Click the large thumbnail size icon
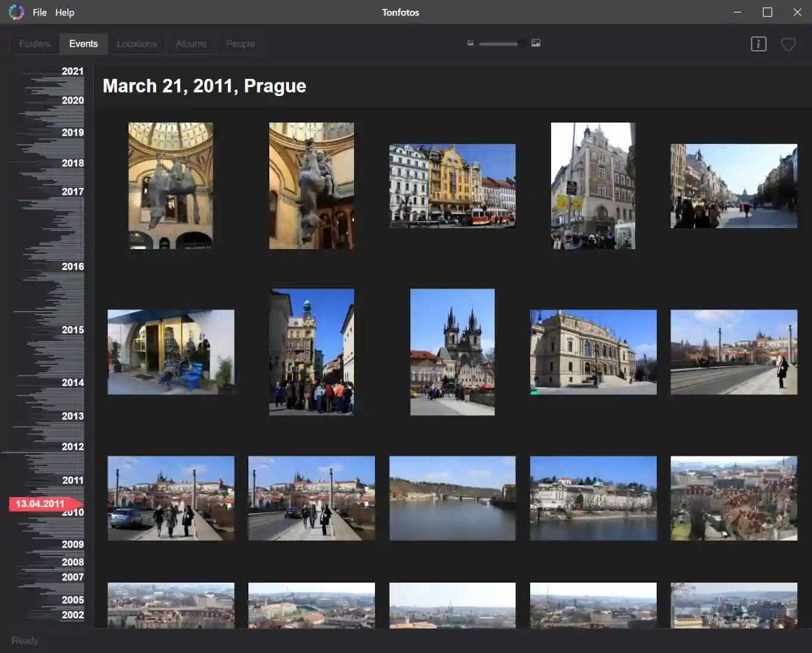 coord(536,43)
